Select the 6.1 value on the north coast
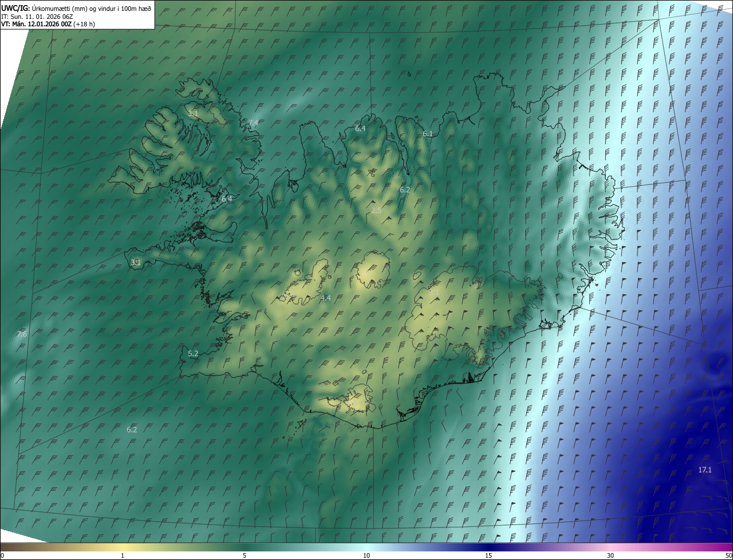The width and height of the screenshot is (733, 560). tap(428, 133)
